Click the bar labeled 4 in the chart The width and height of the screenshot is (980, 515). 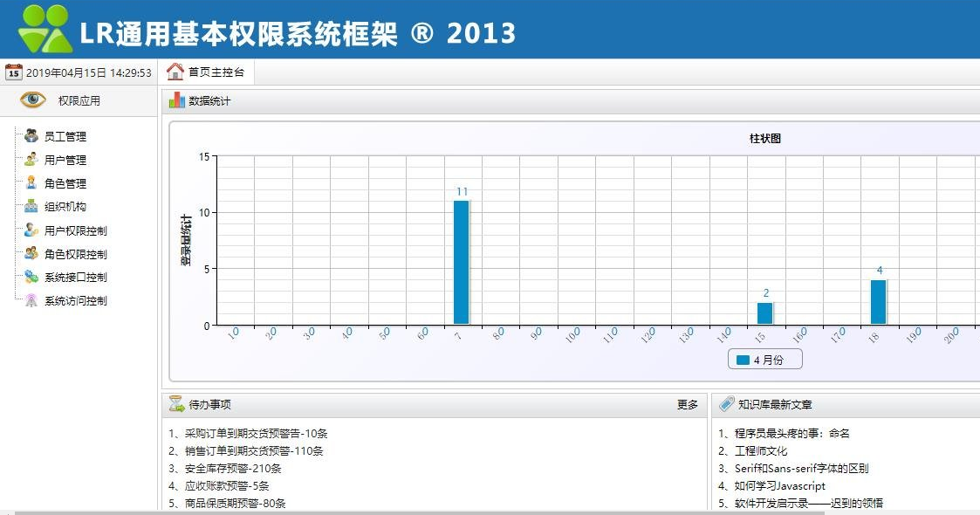click(878, 303)
